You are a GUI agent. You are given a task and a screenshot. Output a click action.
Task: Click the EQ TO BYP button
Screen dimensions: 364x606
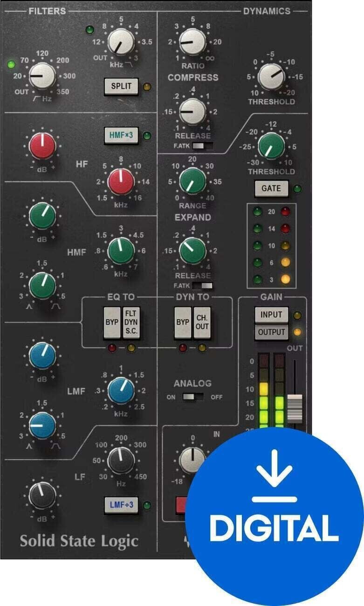click(111, 322)
